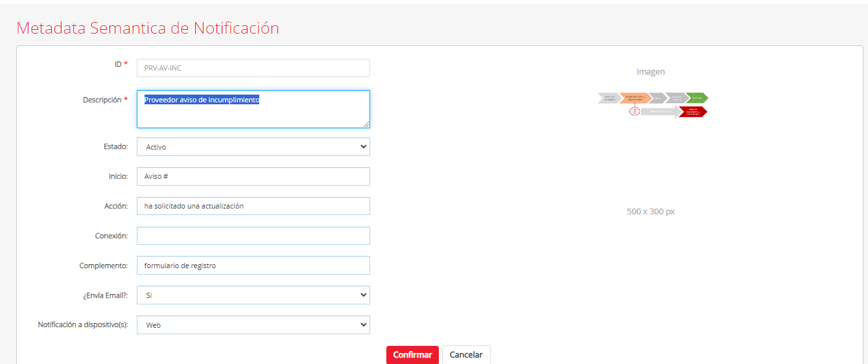Click the Metadata Semantica de Notificación heading
Viewport: 868px width, 364px height.
(148, 28)
